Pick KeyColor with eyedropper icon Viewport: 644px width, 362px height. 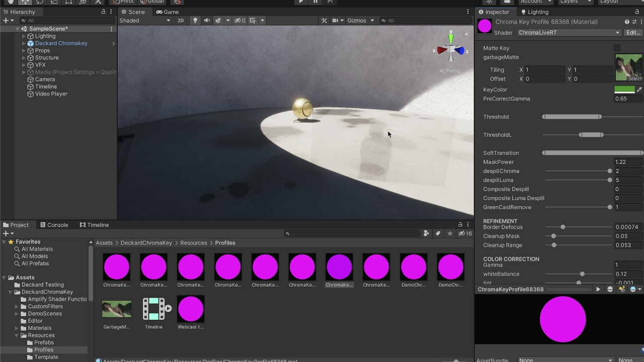[x=639, y=90]
